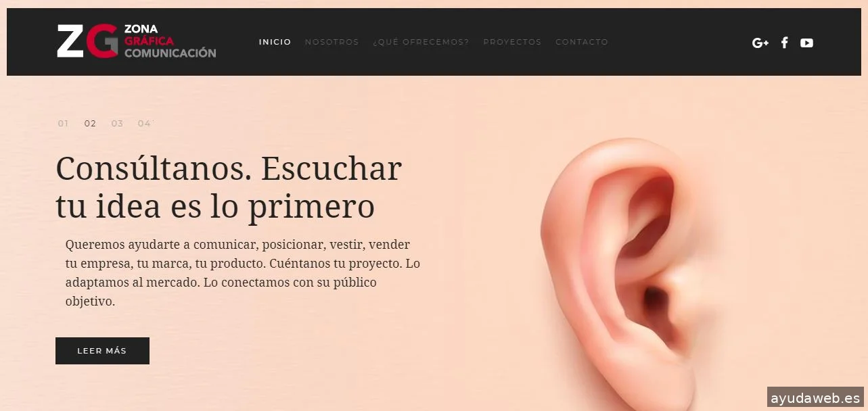
Task: Click the ayudaweb.es watermark label
Action: click(816, 398)
